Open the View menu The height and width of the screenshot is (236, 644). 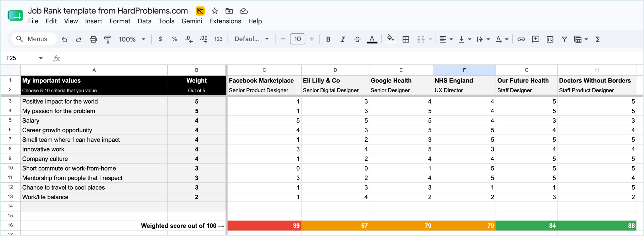[x=71, y=21]
